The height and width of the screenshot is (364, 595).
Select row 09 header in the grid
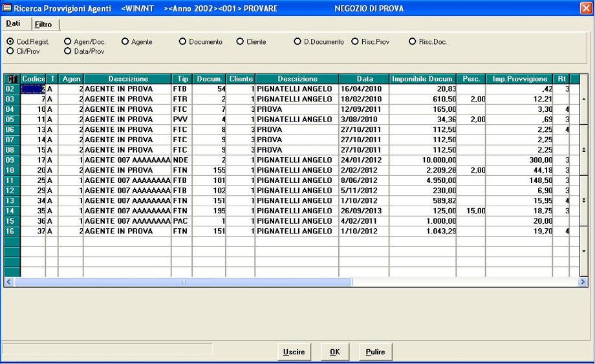tap(12, 160)
